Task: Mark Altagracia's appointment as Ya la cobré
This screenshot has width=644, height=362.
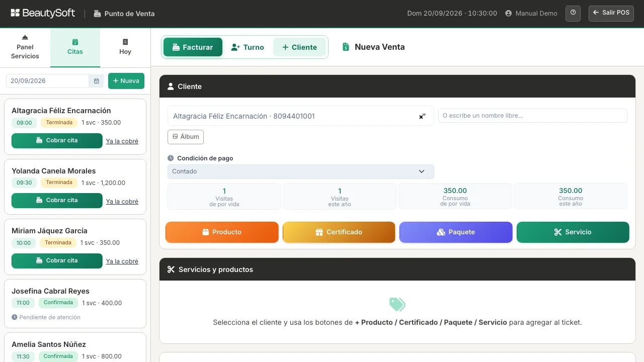Action: pos(122,141)
